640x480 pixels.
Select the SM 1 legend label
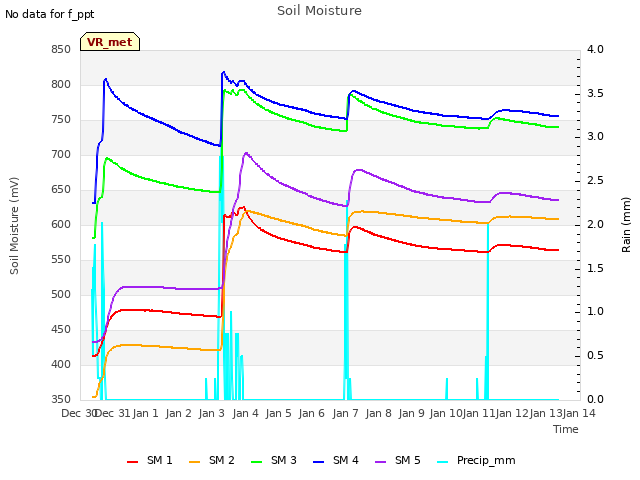pos(160,460)
